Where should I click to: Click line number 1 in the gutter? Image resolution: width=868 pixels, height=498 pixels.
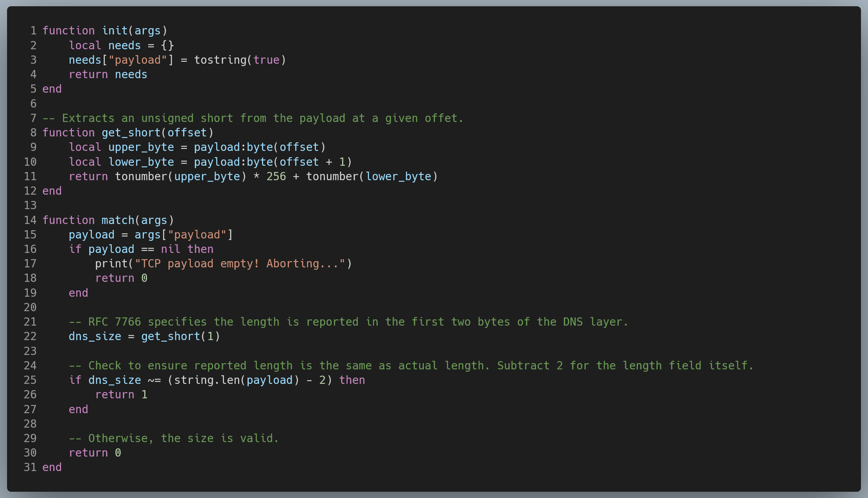pyautogui.click(x=33, y=30)
